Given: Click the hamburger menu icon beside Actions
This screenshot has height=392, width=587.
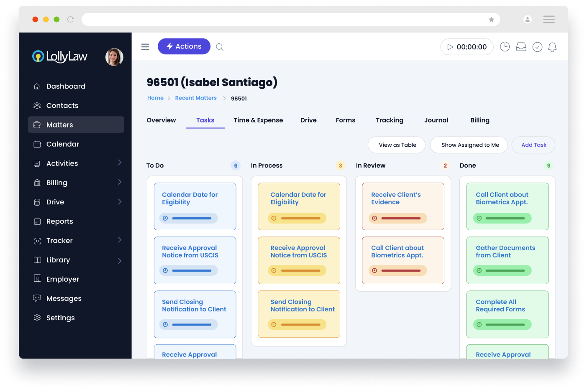Looking at the screenshot, I should click(145, 47).
